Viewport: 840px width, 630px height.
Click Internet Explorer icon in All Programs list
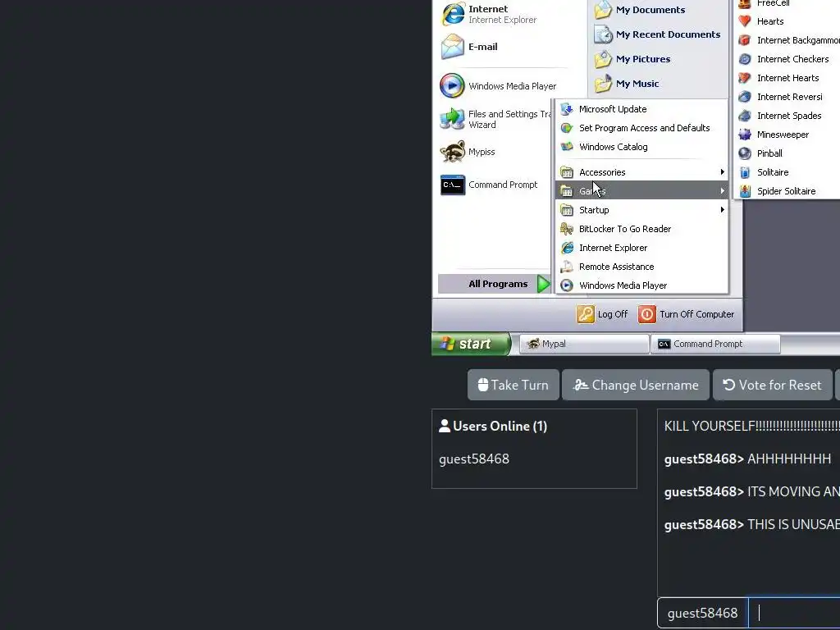[x=567, y=248]
